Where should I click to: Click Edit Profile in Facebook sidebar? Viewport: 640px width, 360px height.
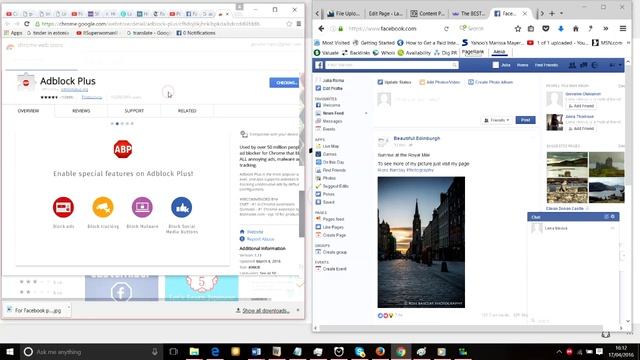(x=332, y=88)
